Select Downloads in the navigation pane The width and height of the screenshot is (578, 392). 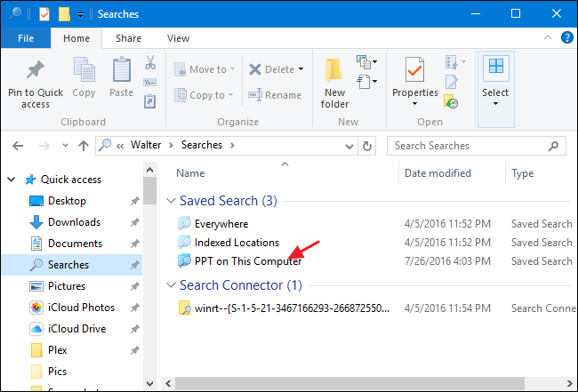(74, 222)
